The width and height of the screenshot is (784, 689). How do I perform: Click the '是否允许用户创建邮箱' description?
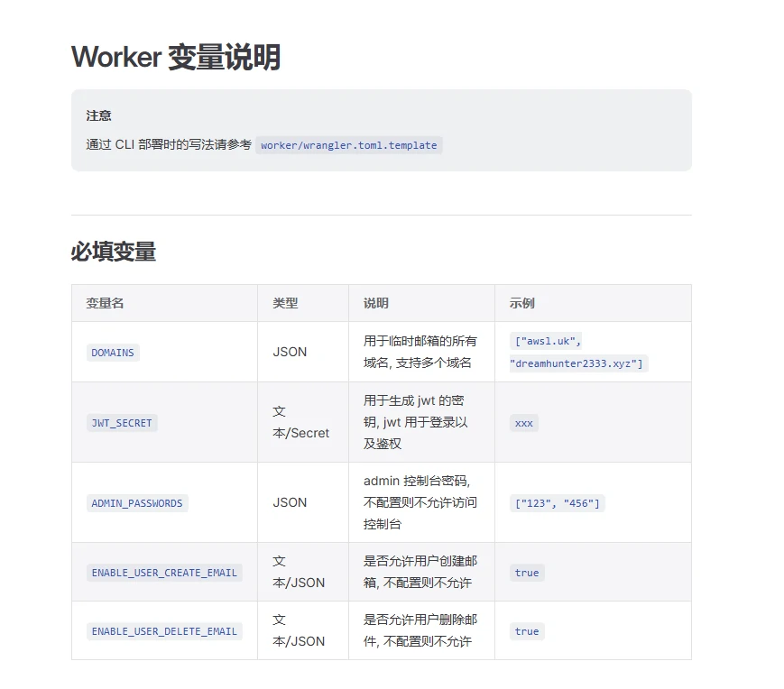coord(420,572)
